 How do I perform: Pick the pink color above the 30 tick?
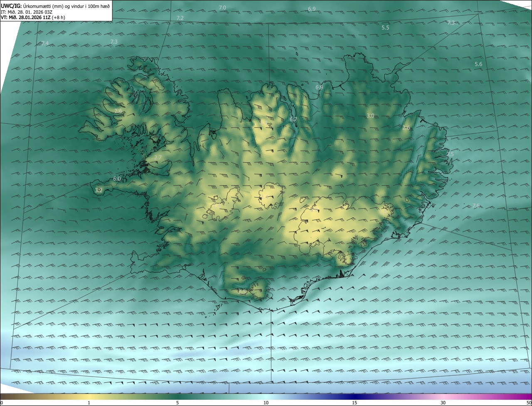443,396
